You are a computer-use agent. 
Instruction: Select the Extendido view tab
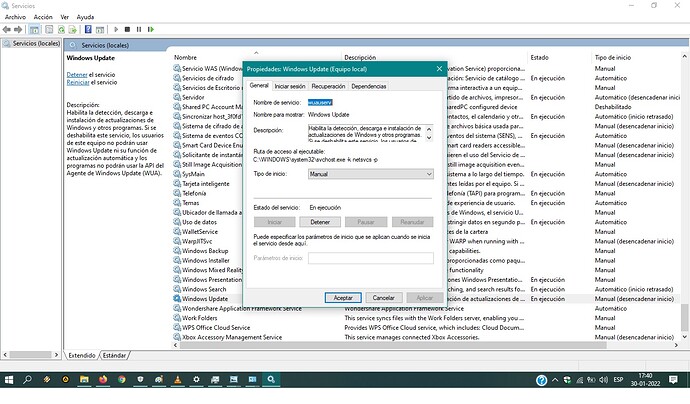point(82,355)
